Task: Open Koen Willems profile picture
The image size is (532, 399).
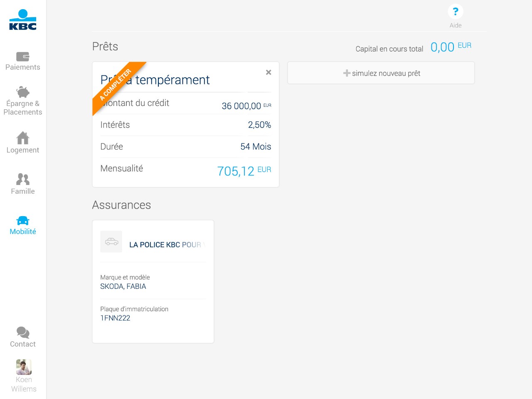Action: pos(24,367)
